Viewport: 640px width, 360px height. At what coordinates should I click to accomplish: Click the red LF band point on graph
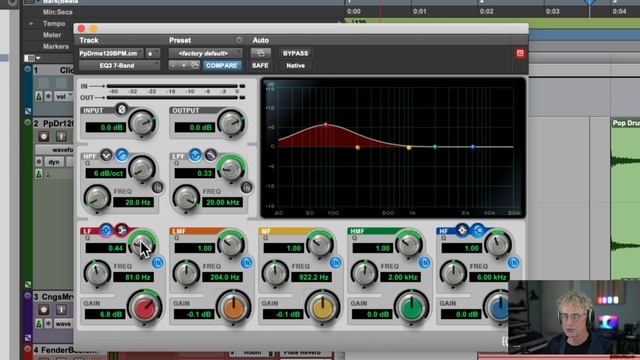[x=326, y=124]
